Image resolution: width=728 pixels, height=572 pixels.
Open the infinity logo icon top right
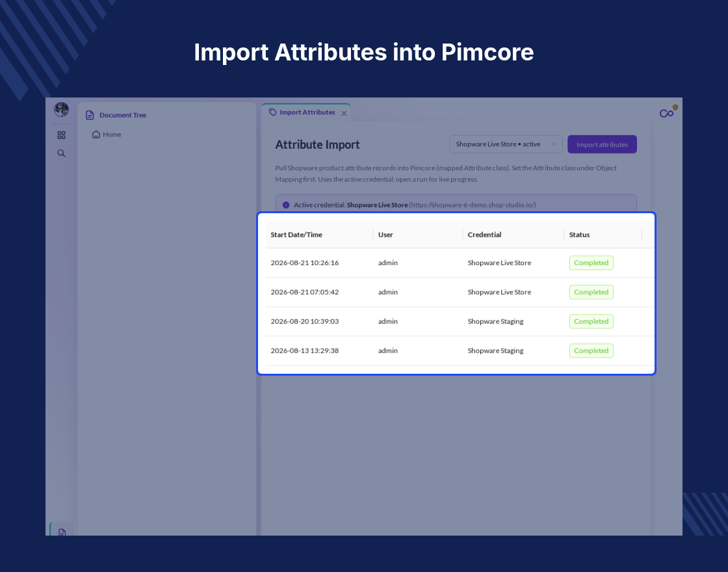pos(667,113)
